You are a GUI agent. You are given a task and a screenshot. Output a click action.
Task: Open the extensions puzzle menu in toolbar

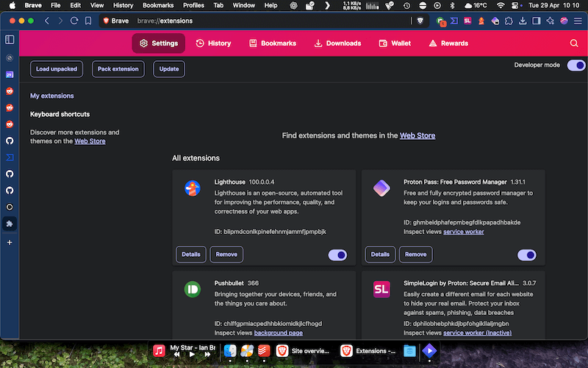[509, 21]
